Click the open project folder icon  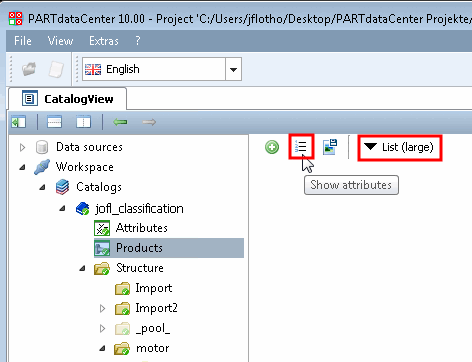coord(29,69)
